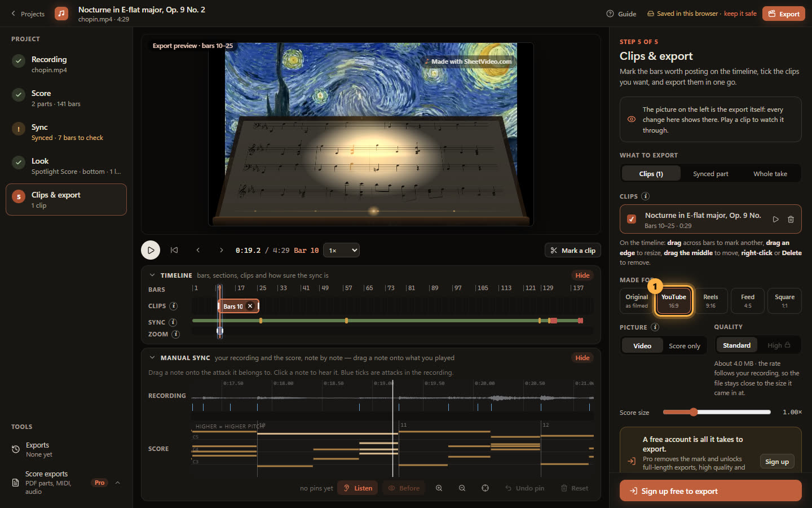
Task: Center view on playhead crosshair icon
Action: point(485,488)
